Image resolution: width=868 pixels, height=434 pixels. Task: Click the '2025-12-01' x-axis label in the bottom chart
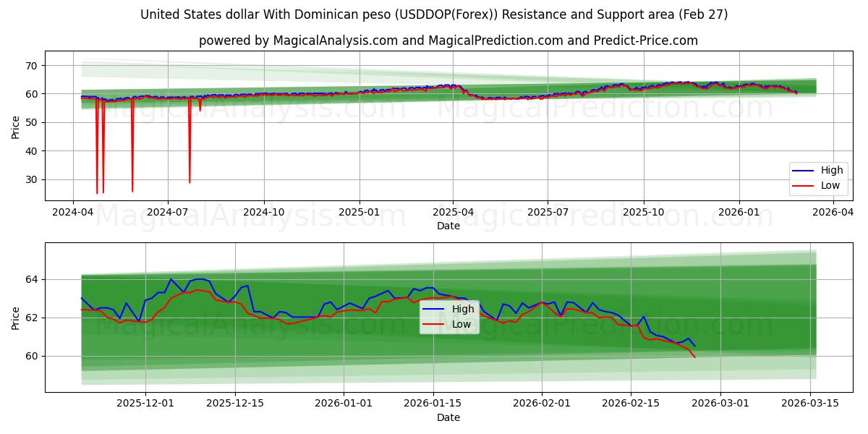145,404
